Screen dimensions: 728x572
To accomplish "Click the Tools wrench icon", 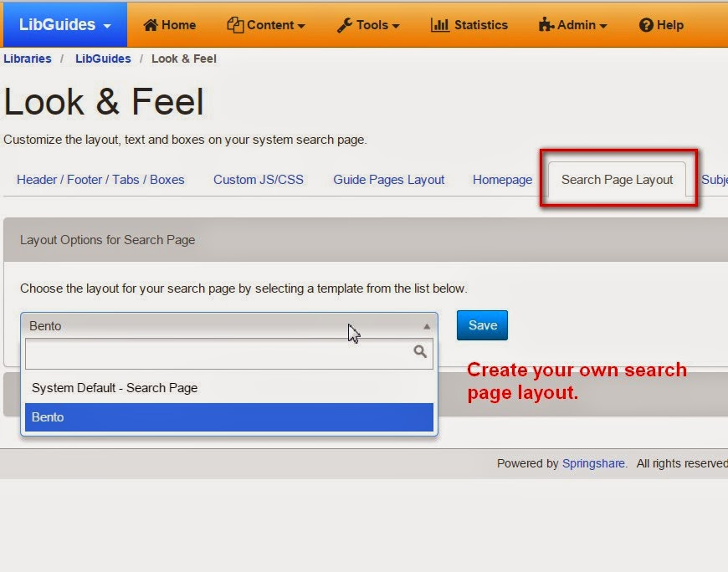I will point(345,25).
